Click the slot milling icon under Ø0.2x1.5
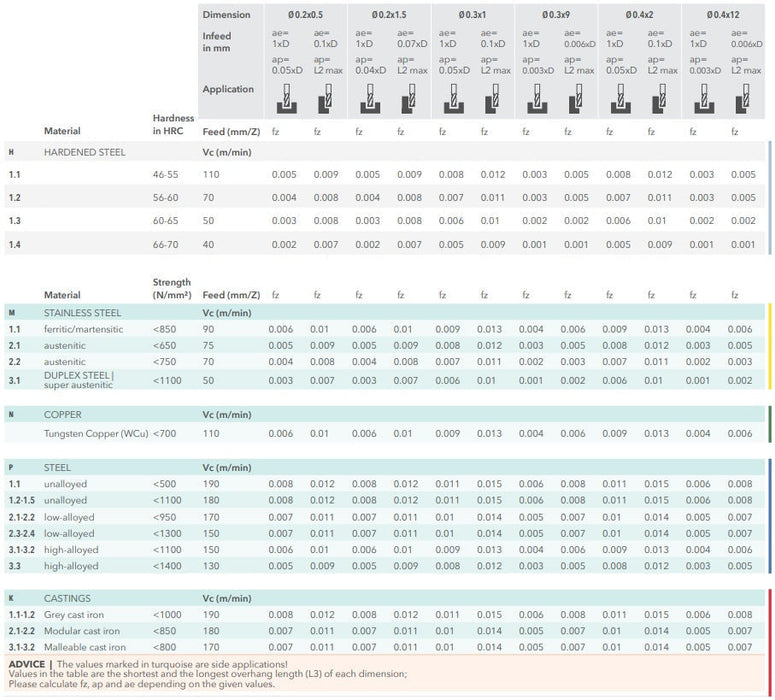 366,98
